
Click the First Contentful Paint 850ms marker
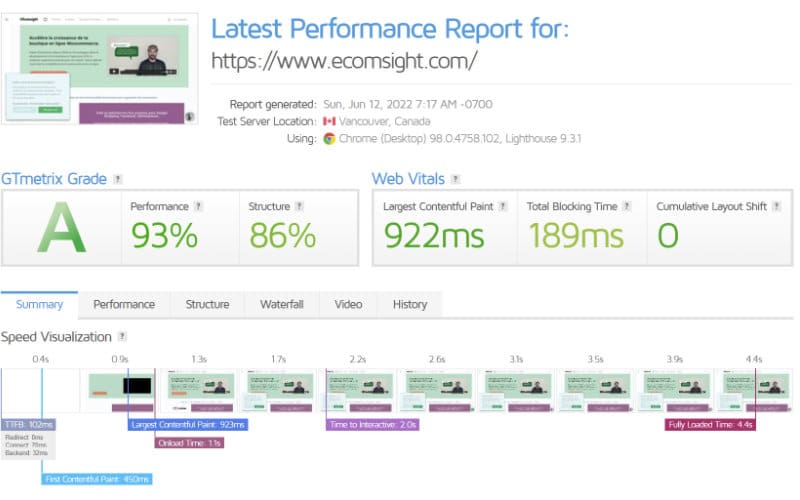click(x=97, y=479)
